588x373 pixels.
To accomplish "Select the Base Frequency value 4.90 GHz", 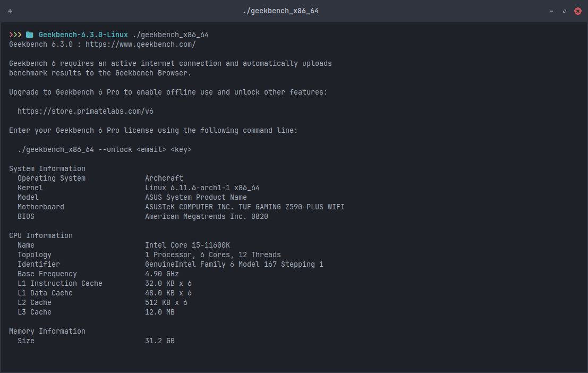I will point(162,274).
